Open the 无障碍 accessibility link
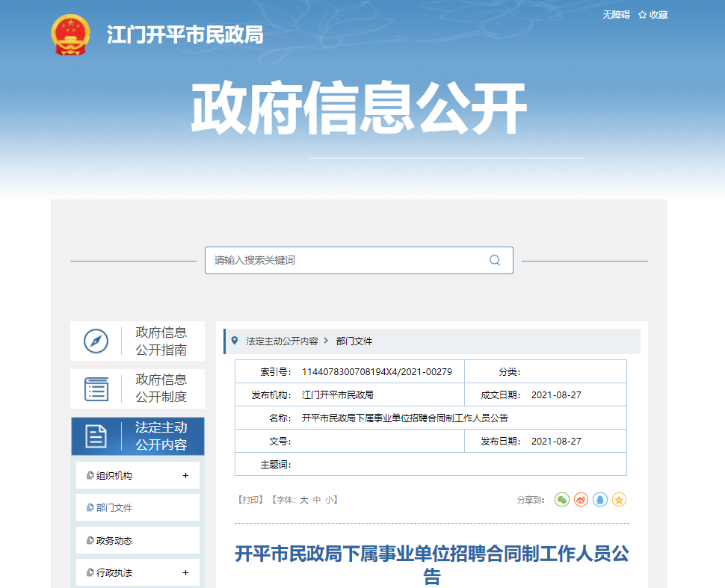This screenshot has height=588, width=725. click(x=616, y=15)
